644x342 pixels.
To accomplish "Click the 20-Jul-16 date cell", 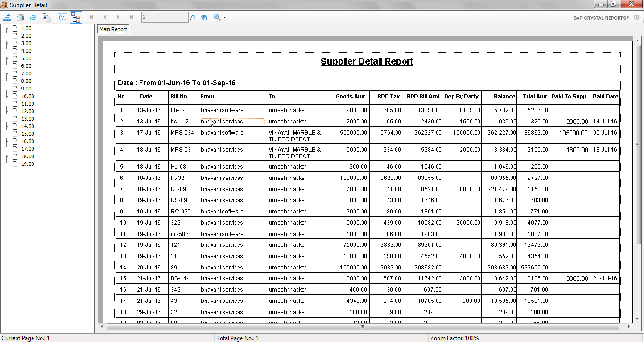I will coord(149,268).
